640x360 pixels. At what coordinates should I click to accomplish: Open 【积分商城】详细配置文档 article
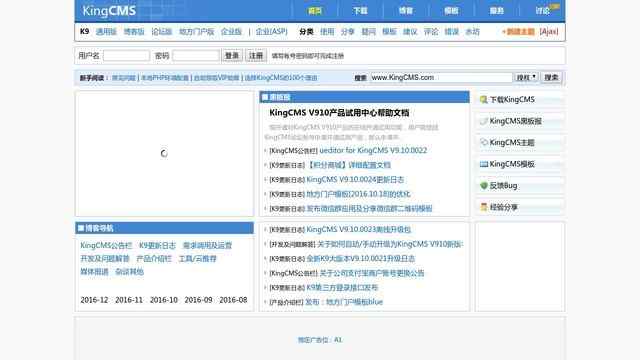tap(349, 165)
